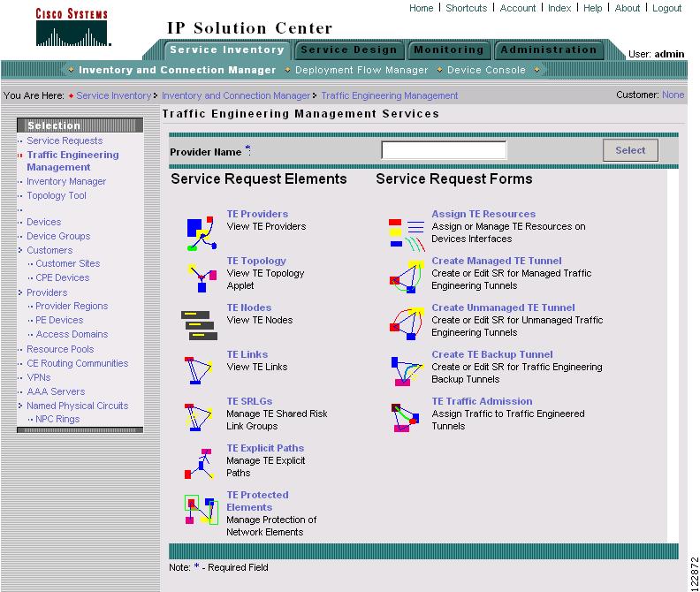Screen dimensions: 700x592
Task: Open the Assign TE Resources link
Action: click(483, 214)
